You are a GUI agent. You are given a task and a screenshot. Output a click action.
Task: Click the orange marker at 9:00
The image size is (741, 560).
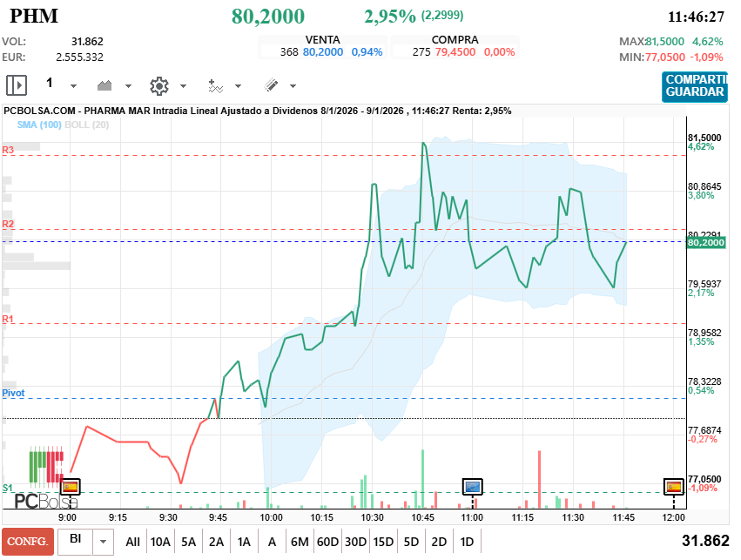click(x=71, y=487)
